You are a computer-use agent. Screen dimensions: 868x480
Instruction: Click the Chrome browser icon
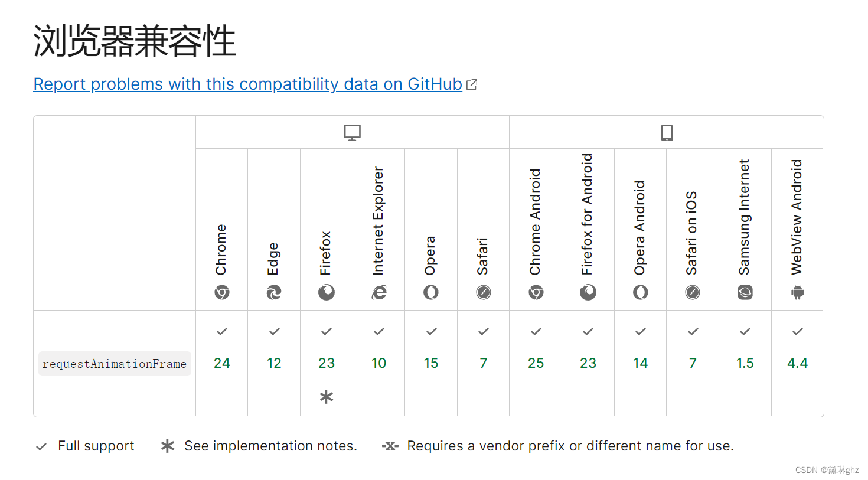pos(221,292)
